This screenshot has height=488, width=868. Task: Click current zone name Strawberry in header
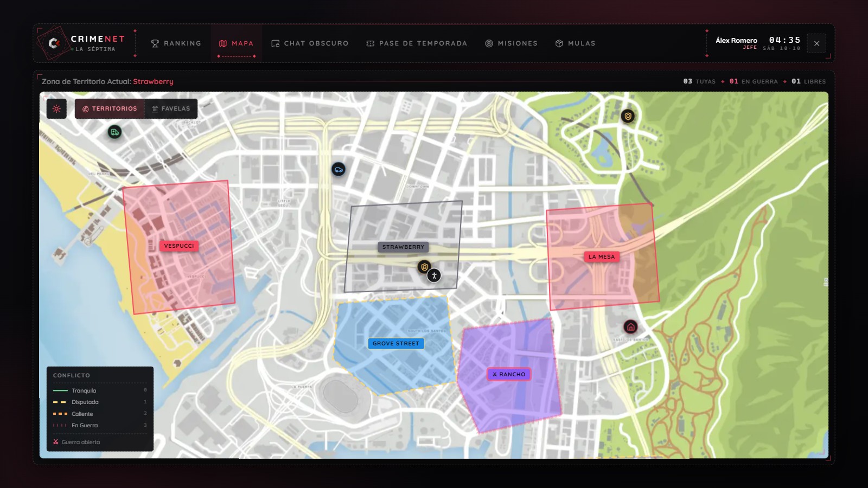[x=153, y=81]
